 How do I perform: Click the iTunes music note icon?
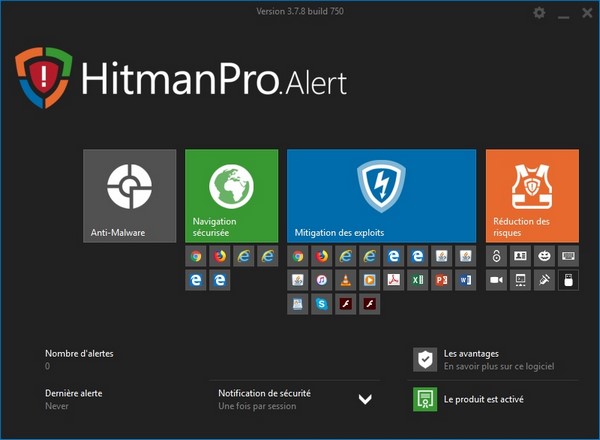pyautogui.click(x=321, y=280)
